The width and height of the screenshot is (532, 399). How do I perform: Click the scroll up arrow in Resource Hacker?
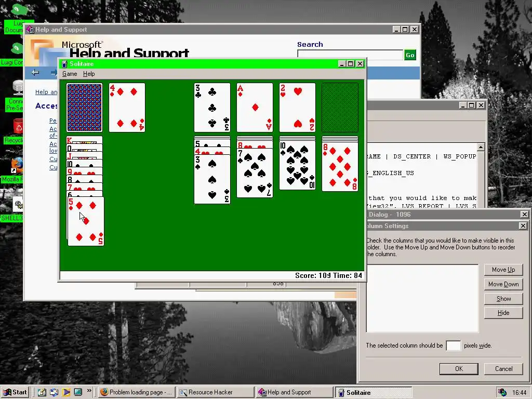coord(481,147)
